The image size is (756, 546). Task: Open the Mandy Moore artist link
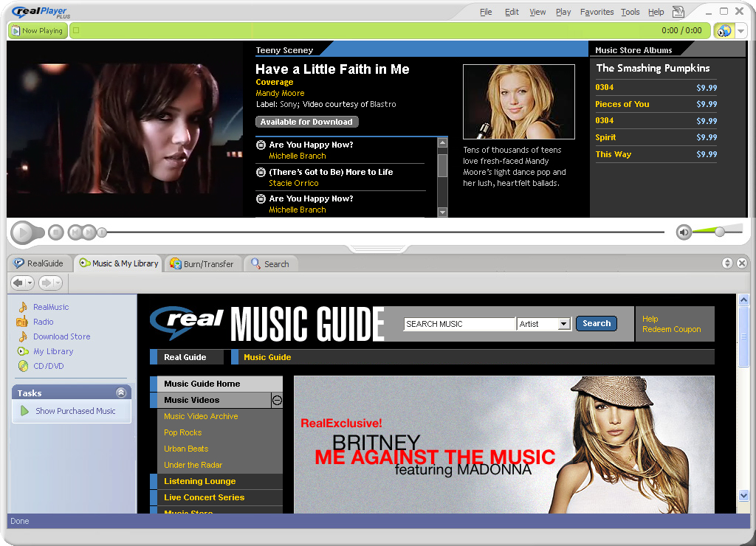(280, 93)
